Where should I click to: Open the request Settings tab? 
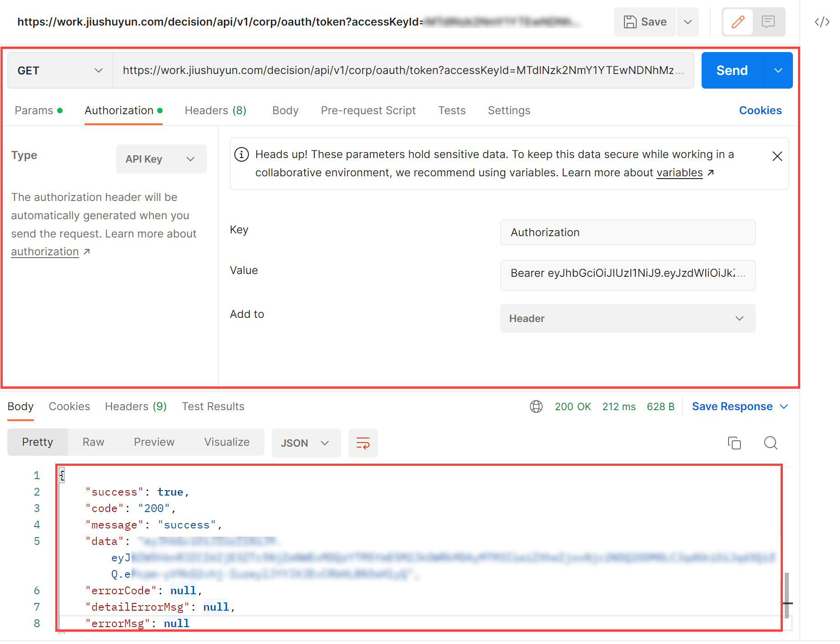pyautogui.click(x=509, y=111)
